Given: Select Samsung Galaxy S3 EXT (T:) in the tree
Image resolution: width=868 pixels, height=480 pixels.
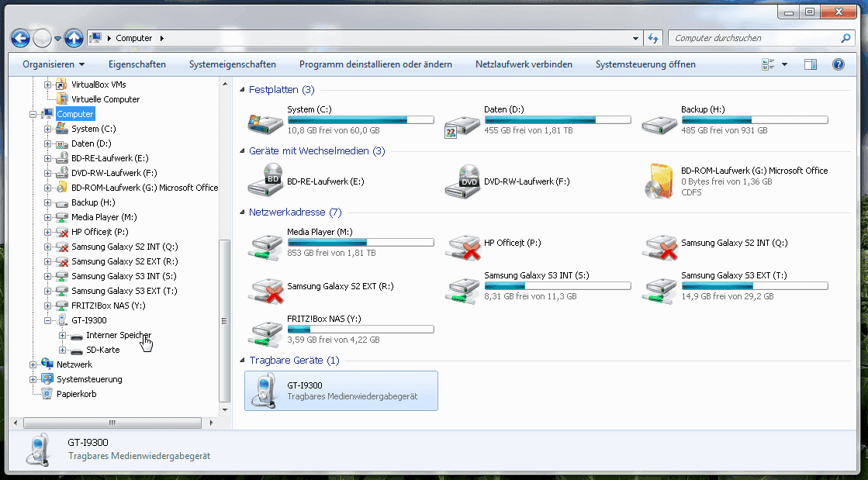Looking at the screenshot, I should pos(125,291).
